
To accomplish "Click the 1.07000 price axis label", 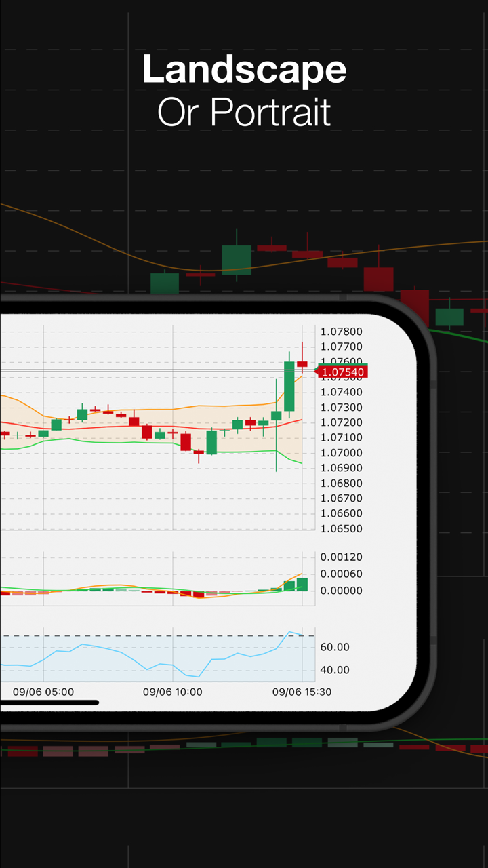I will click(342, 453).
